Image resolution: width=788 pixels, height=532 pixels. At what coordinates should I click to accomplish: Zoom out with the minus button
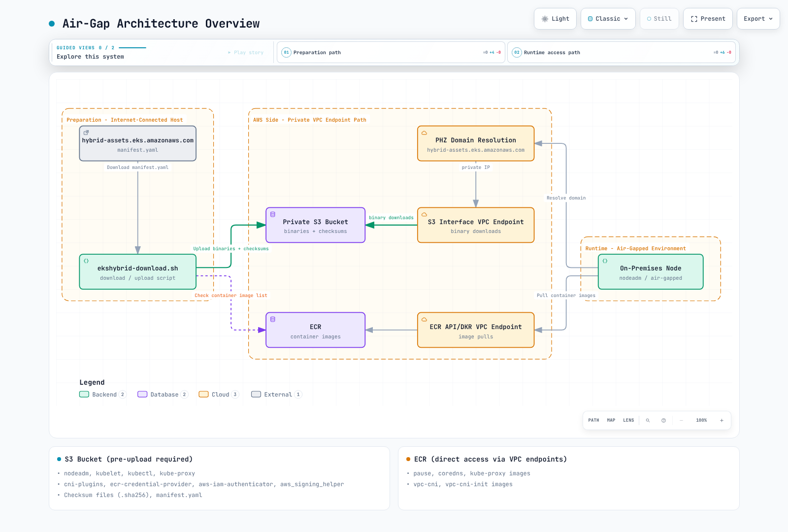[681, 420]
